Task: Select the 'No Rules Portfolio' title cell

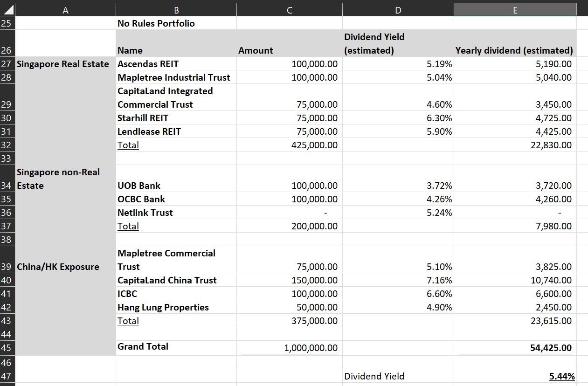Action: [x=176, y=23]
